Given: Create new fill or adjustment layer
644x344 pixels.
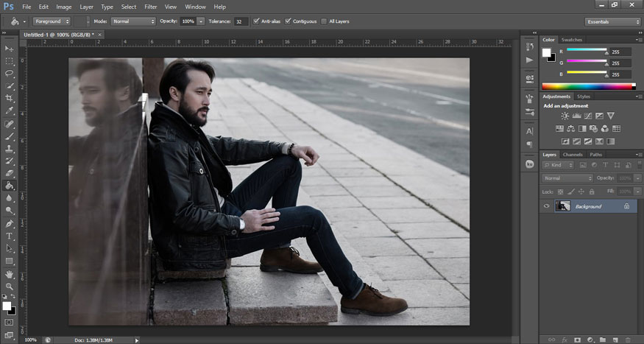Looking at the screenshot, I should point(590,340).
